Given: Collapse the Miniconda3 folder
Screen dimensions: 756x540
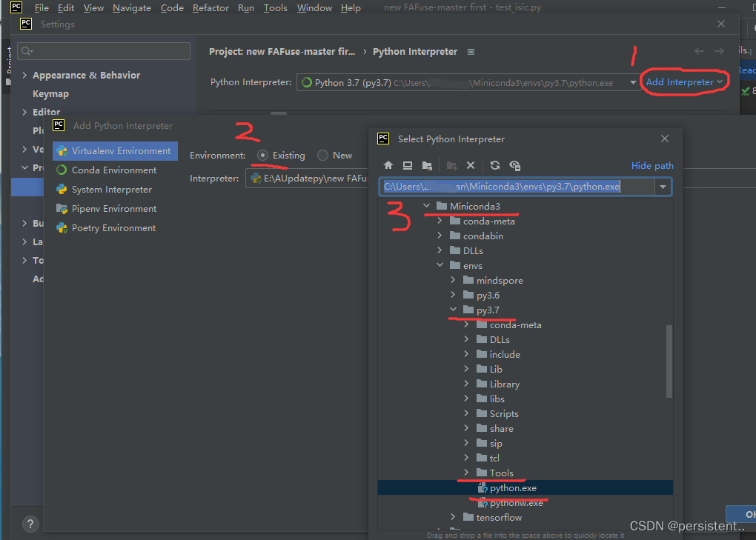Looking at the screenshot, I should pyautogui.click(x=427, y=206).
